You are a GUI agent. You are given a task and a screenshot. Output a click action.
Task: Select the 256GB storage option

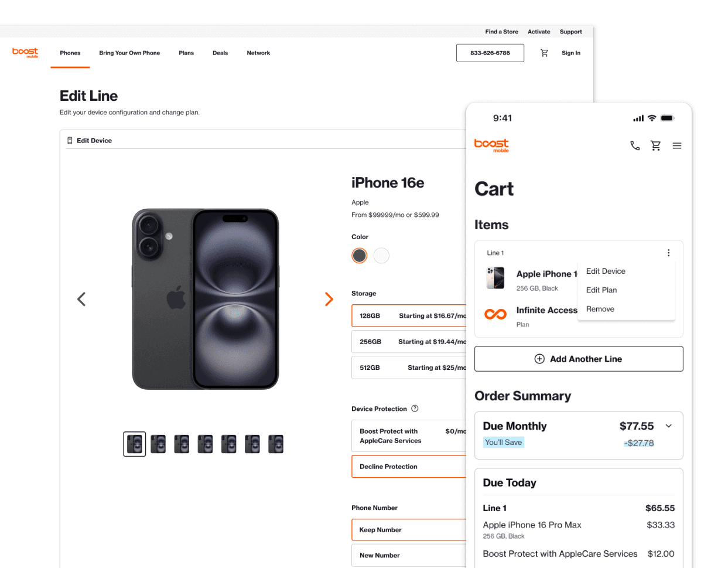coord(409,342)
